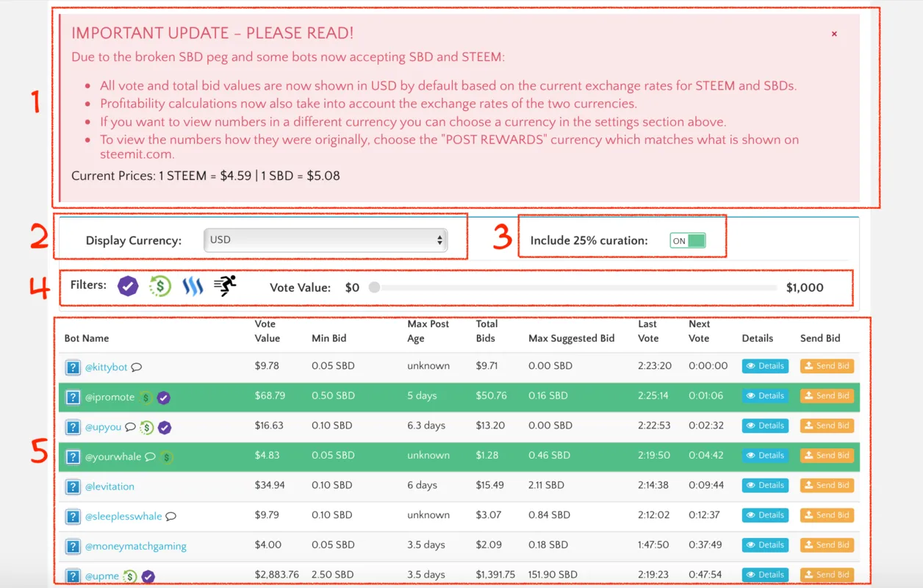Click the Details button for @sleeplesswhale
Image resolution: width=923 pixels, height=588 pixels.
coord(765,515)
